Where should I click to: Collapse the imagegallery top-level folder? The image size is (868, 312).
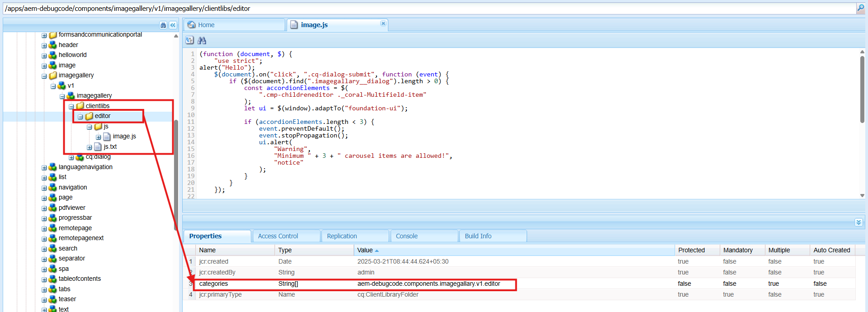coord(44,76)
